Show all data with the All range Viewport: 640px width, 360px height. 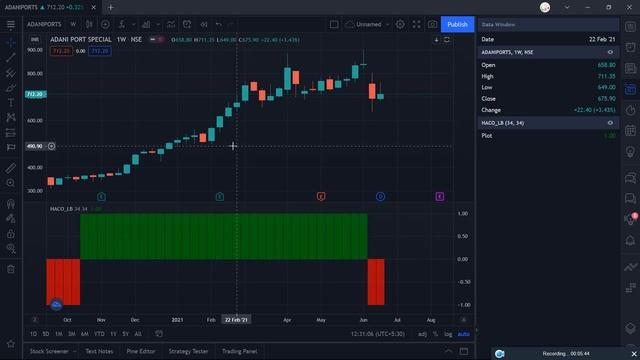[138, 334]
